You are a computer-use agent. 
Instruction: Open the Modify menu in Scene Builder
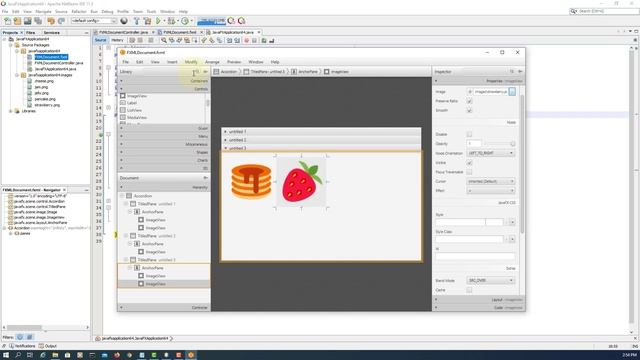point(191,62)
